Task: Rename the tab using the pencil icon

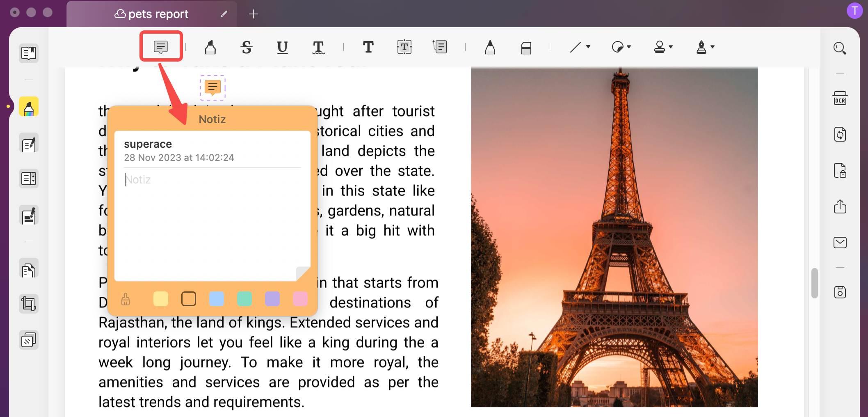Action: click(x=224, y=14)
